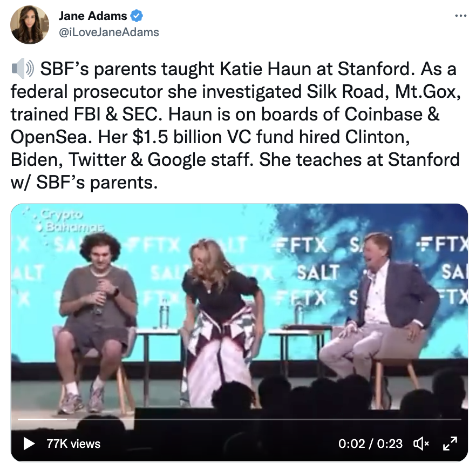Click the woman standing in the video
The width and height of the screenshot is (476, 470).
pyautogui.click(x=222, y=323)
